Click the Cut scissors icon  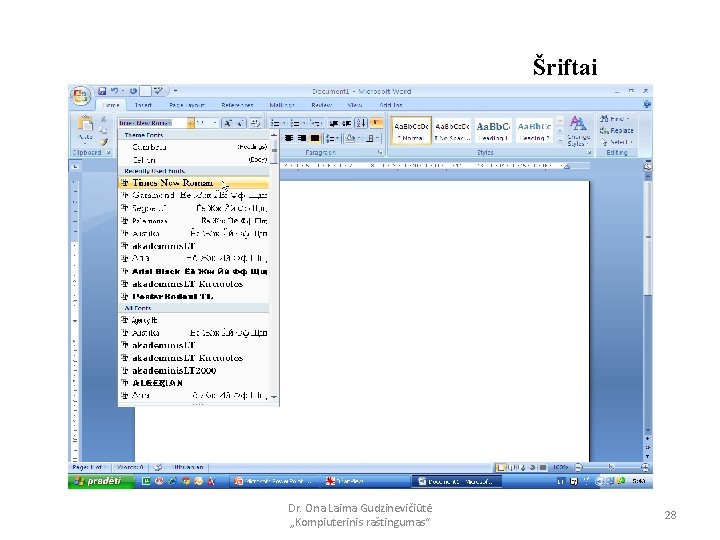point(104,119)
